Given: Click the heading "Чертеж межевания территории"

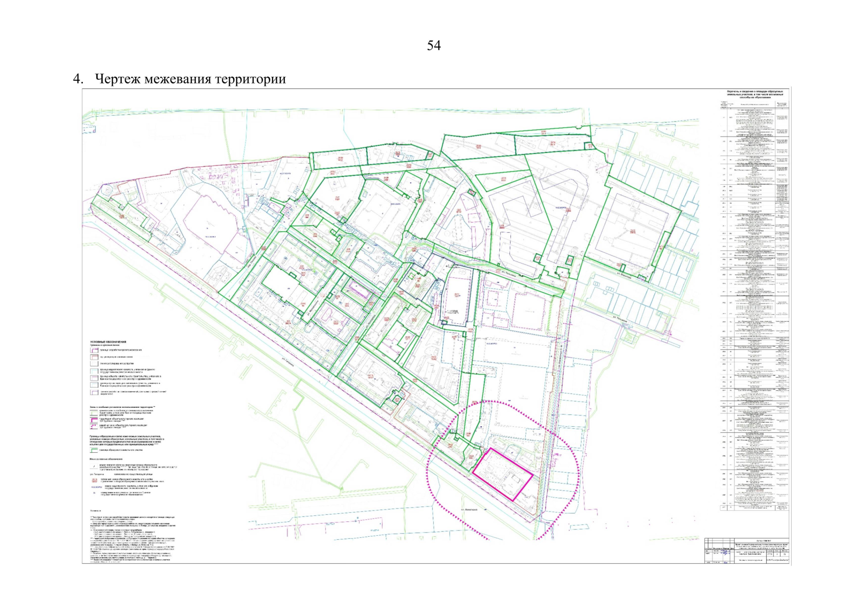Looking at the screenshot, I should click(x=190, y=79).
